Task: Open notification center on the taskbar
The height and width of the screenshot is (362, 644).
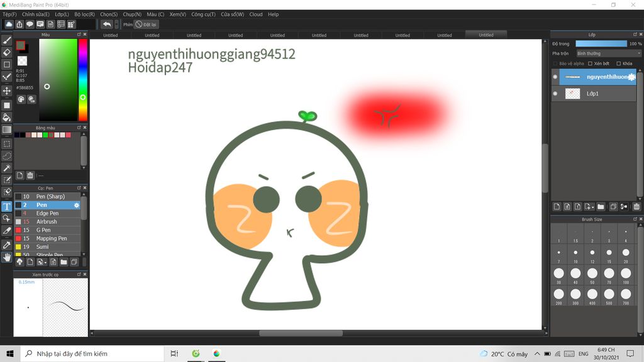Action: (x=630, y=353)
